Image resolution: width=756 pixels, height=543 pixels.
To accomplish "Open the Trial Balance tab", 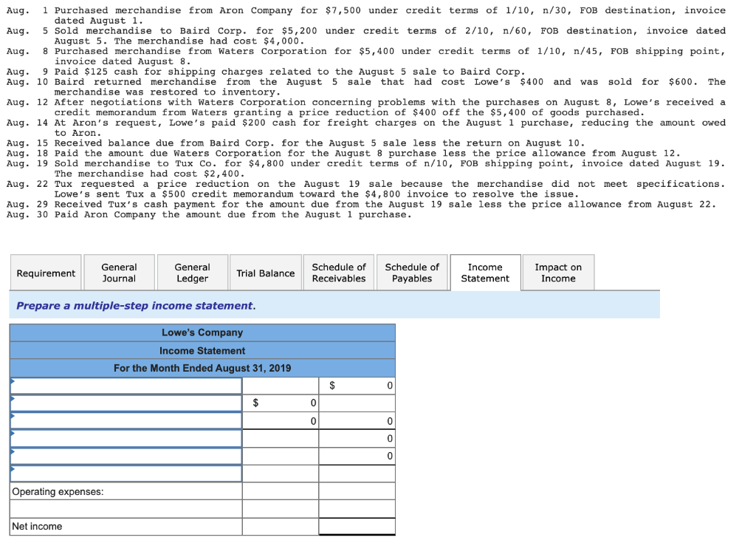I will pyautogui.click(x=266, y=273).
